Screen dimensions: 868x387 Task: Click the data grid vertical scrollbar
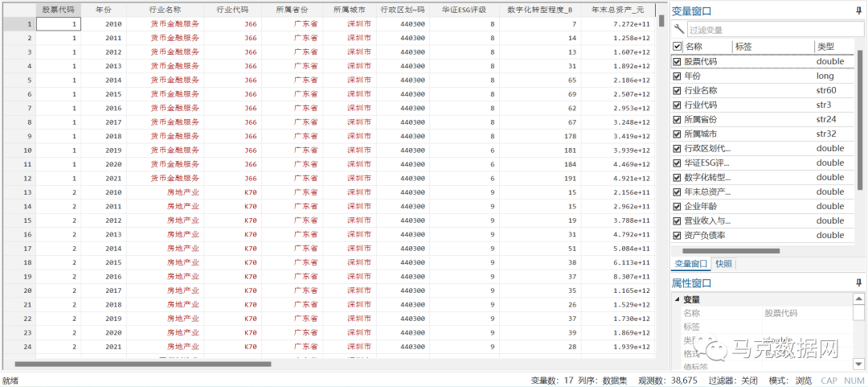661,21
